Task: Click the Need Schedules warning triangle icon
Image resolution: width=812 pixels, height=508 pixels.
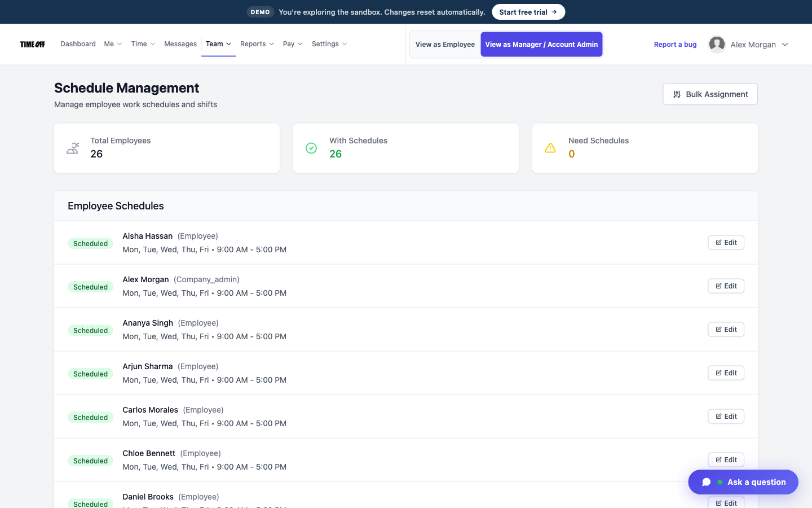Action: tap(550, 148)
